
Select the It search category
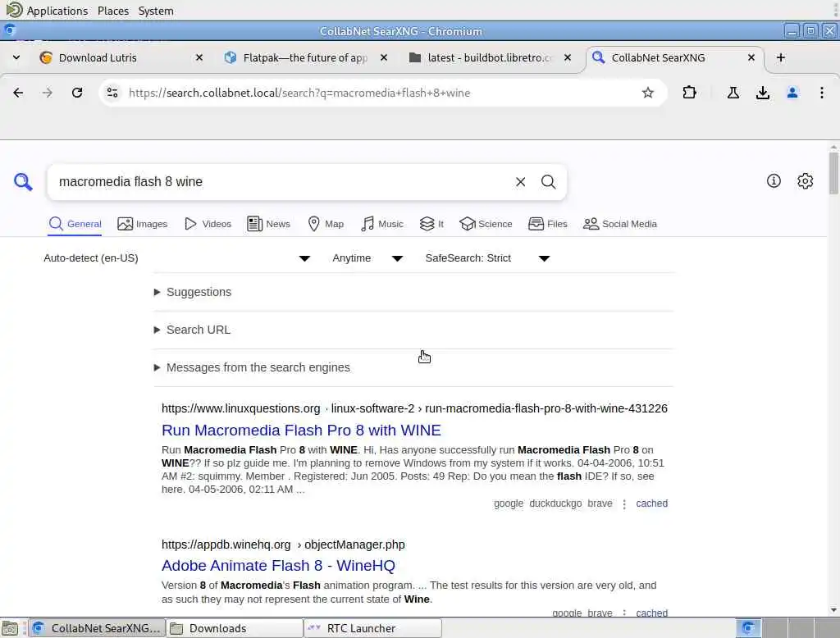[431, 224]
